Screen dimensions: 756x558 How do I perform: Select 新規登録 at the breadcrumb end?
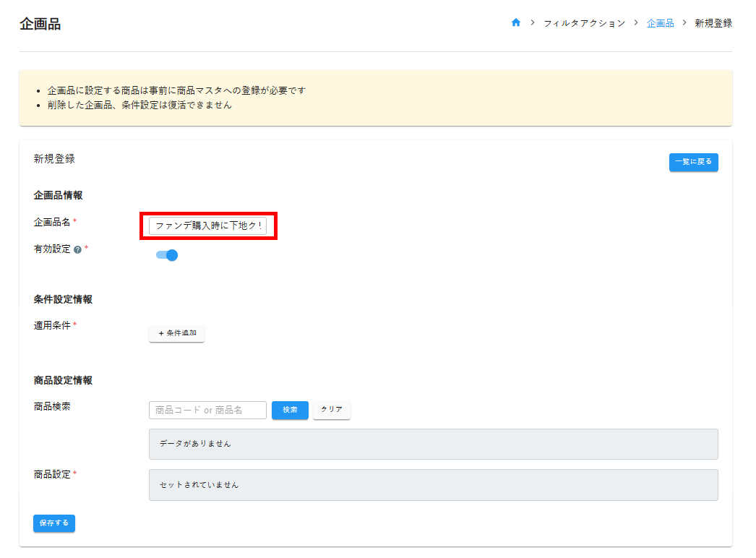tap(713, 23)
